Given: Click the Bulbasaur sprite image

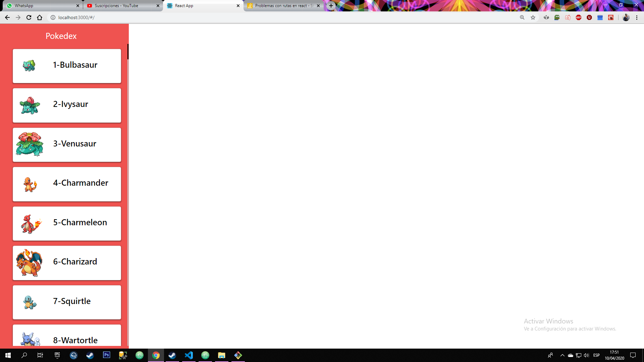Looking at the screenshot, I should 29,65.
